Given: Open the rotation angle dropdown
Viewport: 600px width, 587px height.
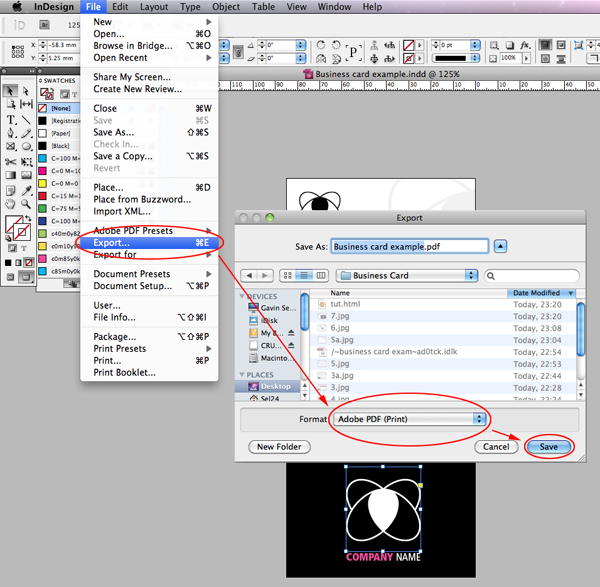Looking at the screenshot, I should [301, 45].
